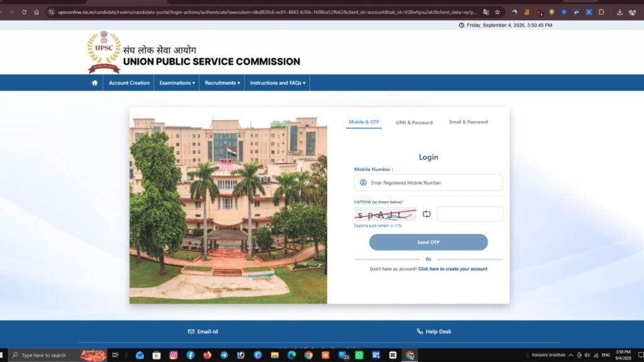
Task: Open the browser extensions puzzle icon
Action: [601, 13]
